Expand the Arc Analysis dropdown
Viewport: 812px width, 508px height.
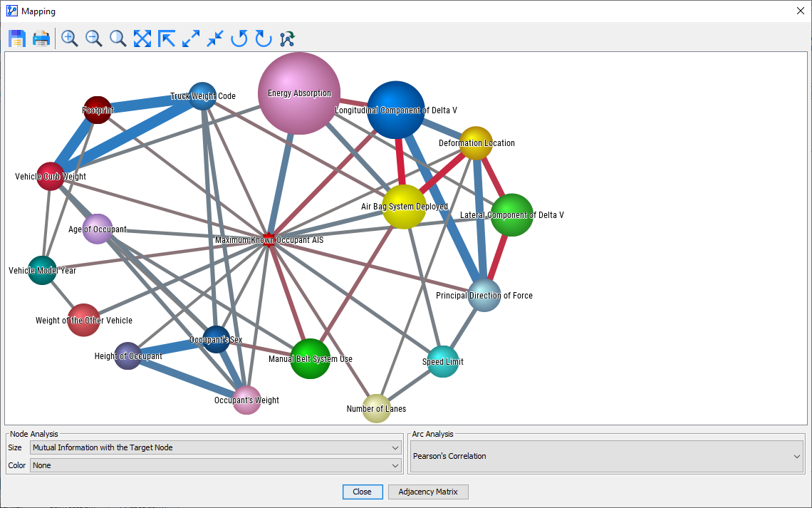(607, 457)
